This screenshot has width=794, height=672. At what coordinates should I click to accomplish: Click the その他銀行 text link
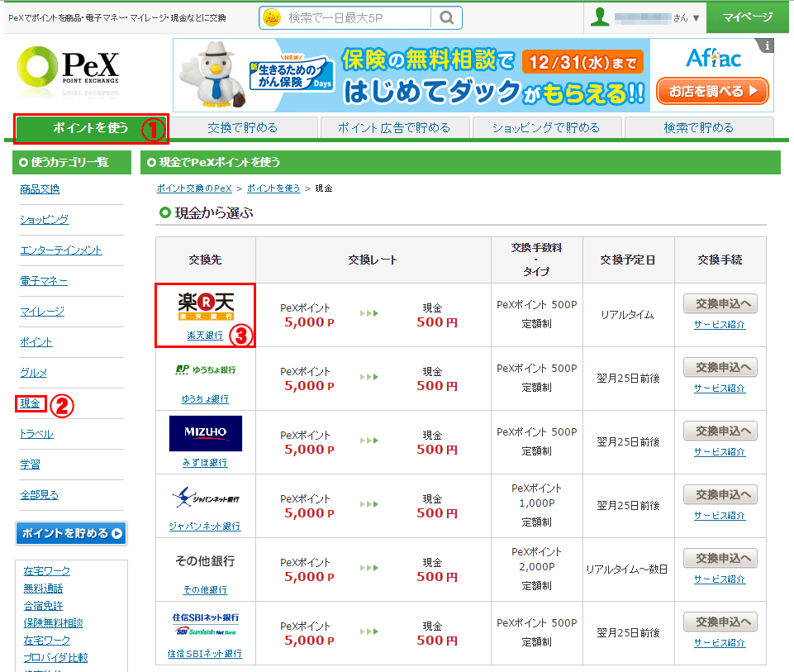pos(205,590)
